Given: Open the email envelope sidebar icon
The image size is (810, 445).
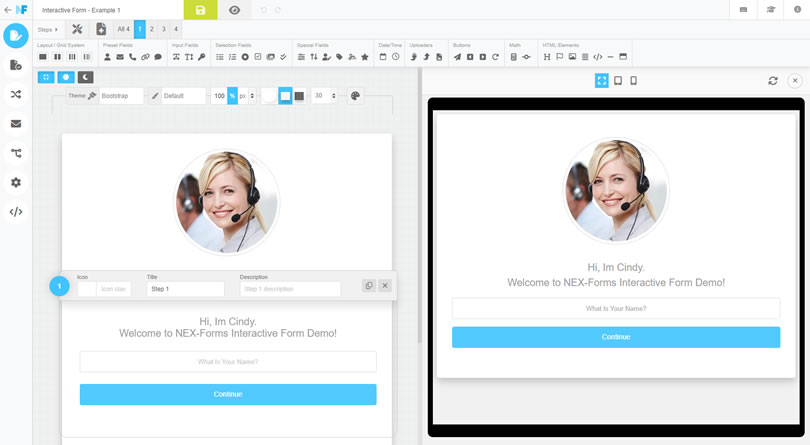Looking at the screenshot, I should 16,124.
